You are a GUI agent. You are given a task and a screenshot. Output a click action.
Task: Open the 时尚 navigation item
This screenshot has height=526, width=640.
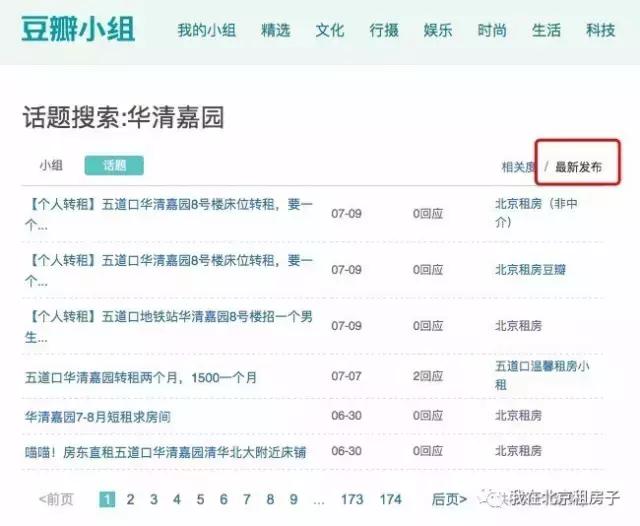tap(492, 30)
